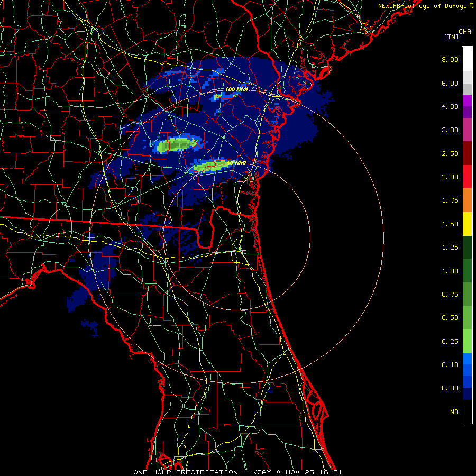Click the small green cell near 100 NMI label
The image size is (476, 476).
pos(218,97)
